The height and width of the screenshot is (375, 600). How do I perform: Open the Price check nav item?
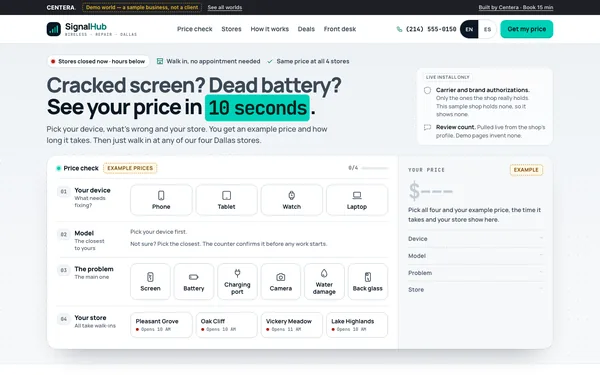(x=194, y=29)
